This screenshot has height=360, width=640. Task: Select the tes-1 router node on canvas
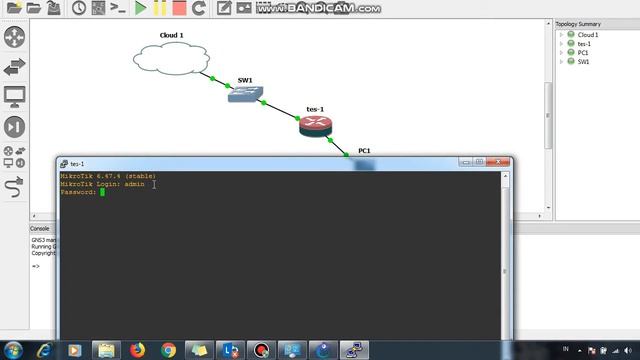click(x=316, y=126)
